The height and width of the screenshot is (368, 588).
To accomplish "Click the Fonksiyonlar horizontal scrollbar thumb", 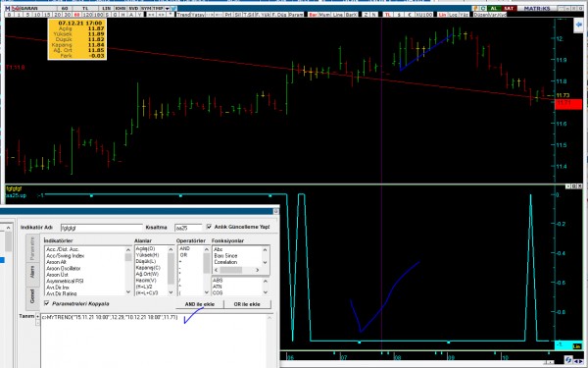I will (231, 270).
